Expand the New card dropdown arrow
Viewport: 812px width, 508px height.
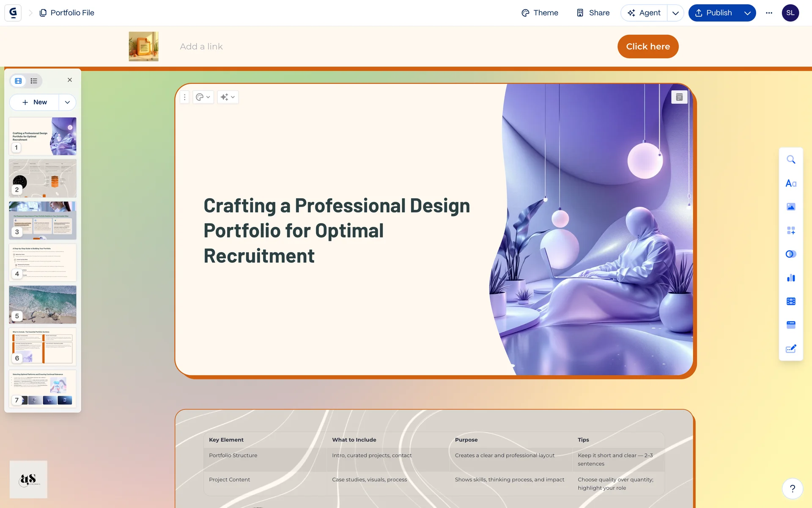click(67, 102)
